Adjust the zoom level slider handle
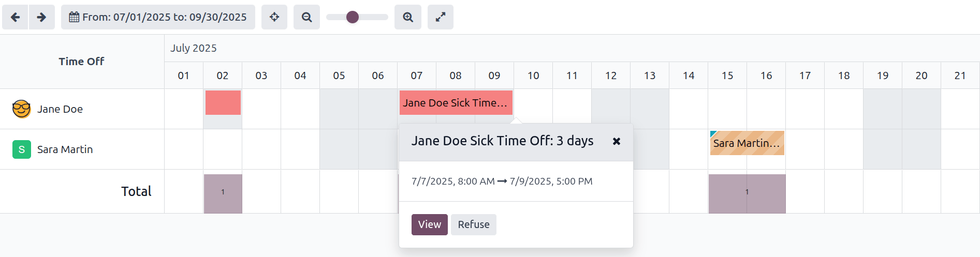 [x=353, y=17]
